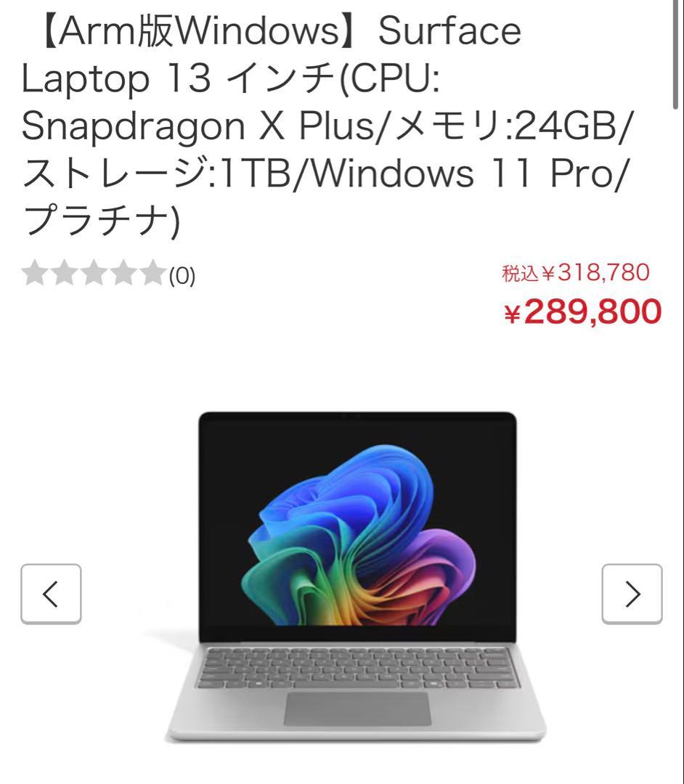Screen dimensions: 684x784
Task: Select the third rating star
Action: pos(94,272)
